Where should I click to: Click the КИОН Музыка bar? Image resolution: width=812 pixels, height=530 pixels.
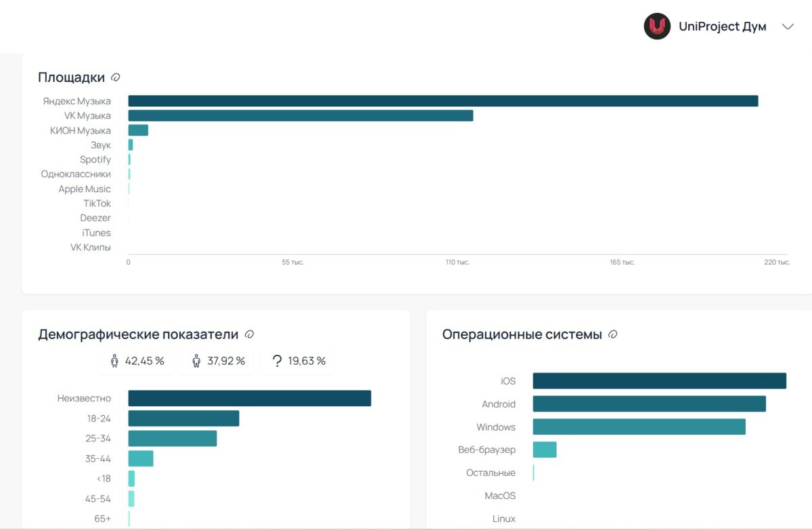coord(138,130)
